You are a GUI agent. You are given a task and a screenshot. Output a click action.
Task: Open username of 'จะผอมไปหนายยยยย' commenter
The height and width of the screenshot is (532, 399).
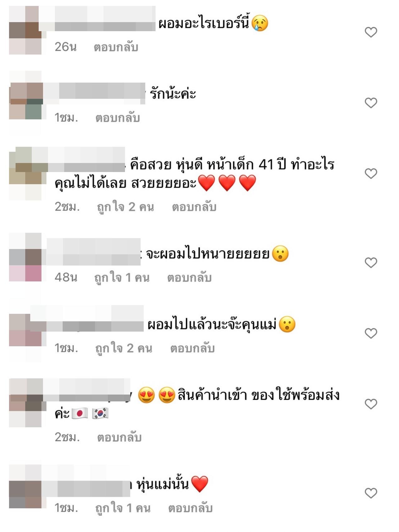94,252
